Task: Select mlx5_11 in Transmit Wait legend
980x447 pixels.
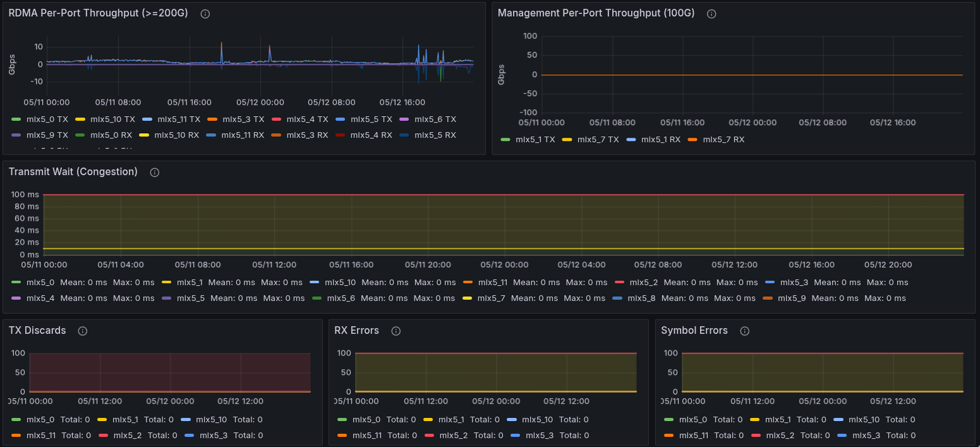Action: (493, 282)
